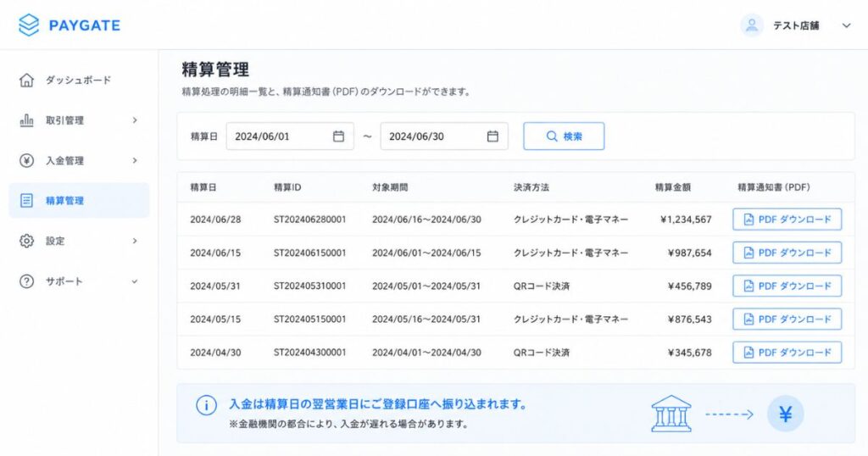The width and height of the screenshot is (868, 456).
Task: Expand the 取引管理 submenu chevron
Action: tap(135, 120)
